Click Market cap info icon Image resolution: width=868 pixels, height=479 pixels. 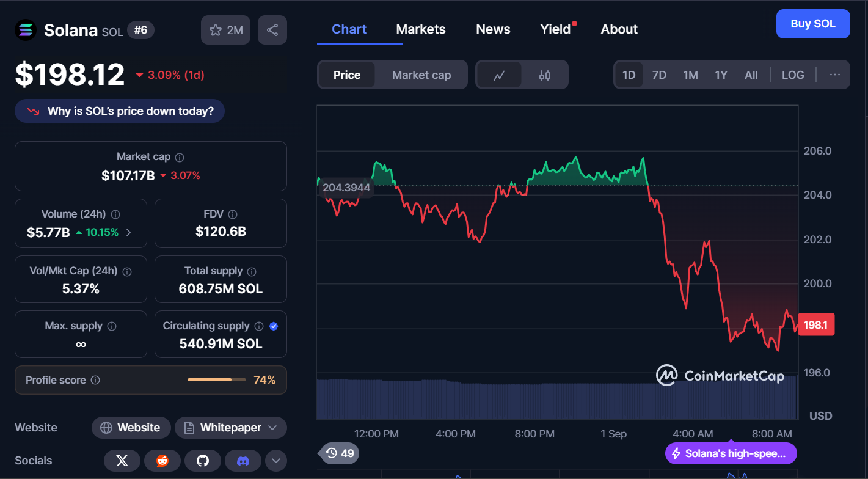[180, 157]
